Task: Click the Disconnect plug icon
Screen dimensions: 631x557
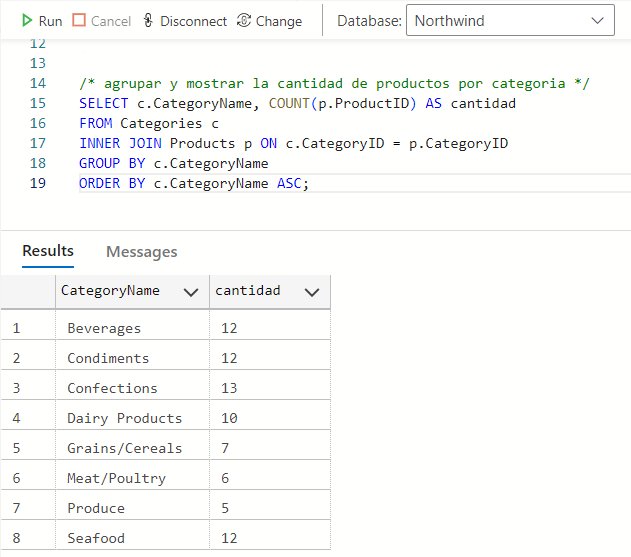Action: [x=149, y=21]
